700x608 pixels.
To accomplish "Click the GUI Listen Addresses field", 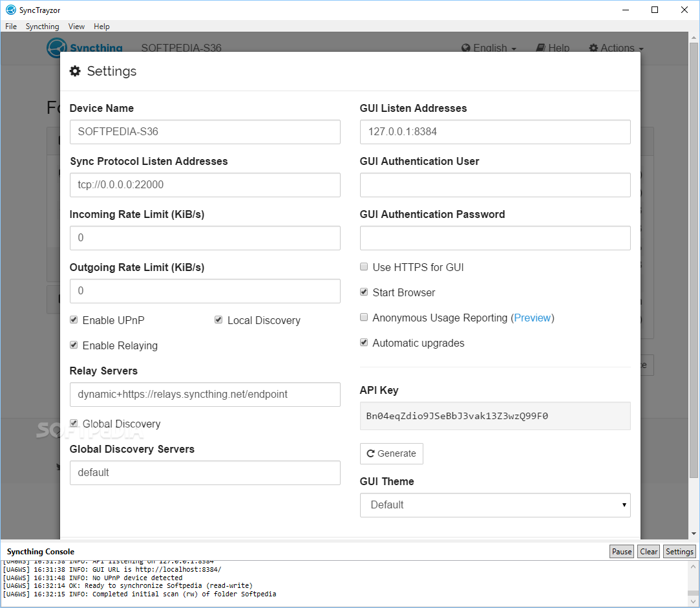I will [x=495, y=132].
